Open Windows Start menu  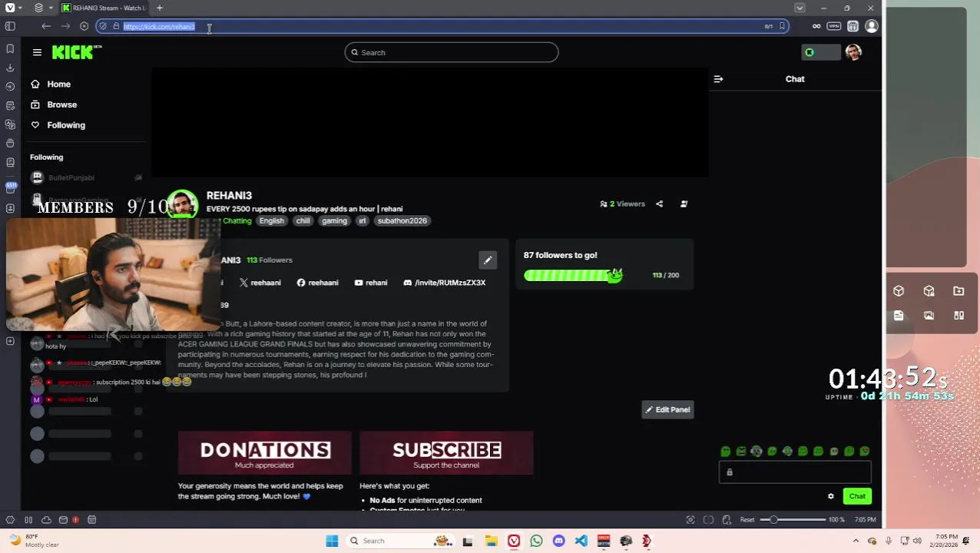pos(332,541)
